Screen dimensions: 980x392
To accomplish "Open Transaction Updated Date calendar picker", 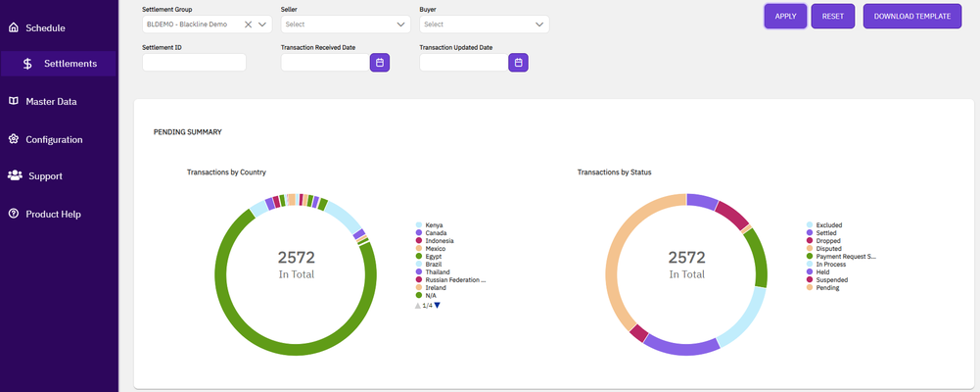I will tap(519, 63).
